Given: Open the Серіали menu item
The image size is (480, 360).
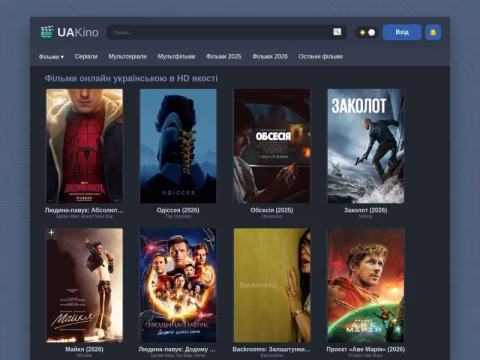Looking at the screenshot, I should point(86,57).
